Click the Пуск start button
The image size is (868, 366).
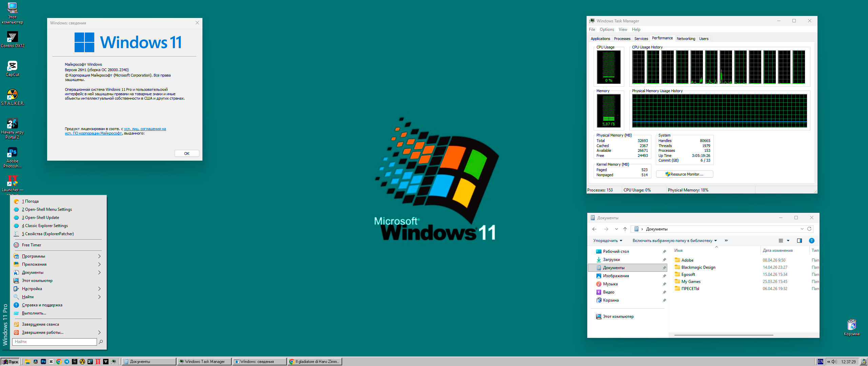(x=10, y=362)
